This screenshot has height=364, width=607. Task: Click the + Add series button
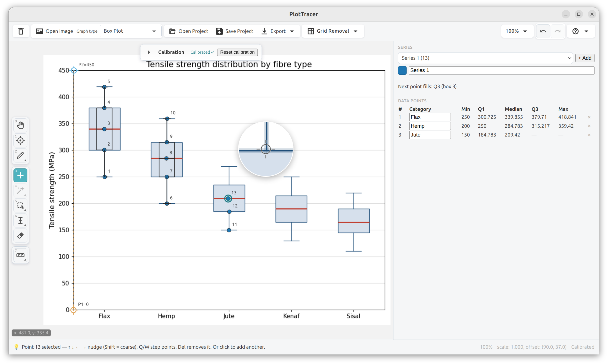coord(585,58)
